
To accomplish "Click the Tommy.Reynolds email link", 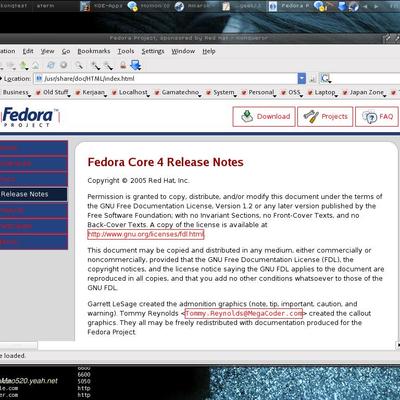I will point(244,313).
